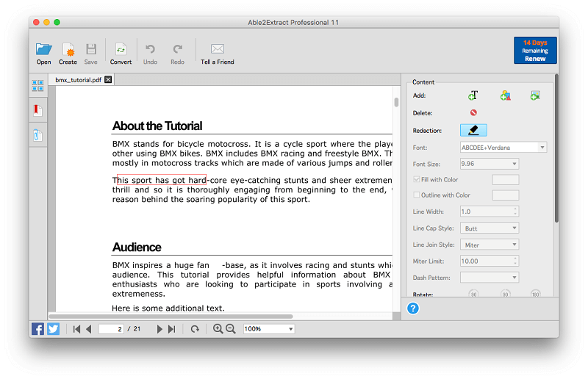Open the attachments paperclip panel
This screenshot has width=588, height=379.
tap(38, 135)
